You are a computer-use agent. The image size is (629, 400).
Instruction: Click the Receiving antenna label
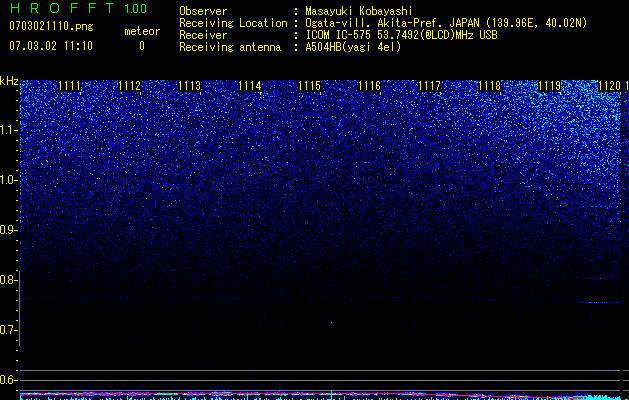click(230, 47)
